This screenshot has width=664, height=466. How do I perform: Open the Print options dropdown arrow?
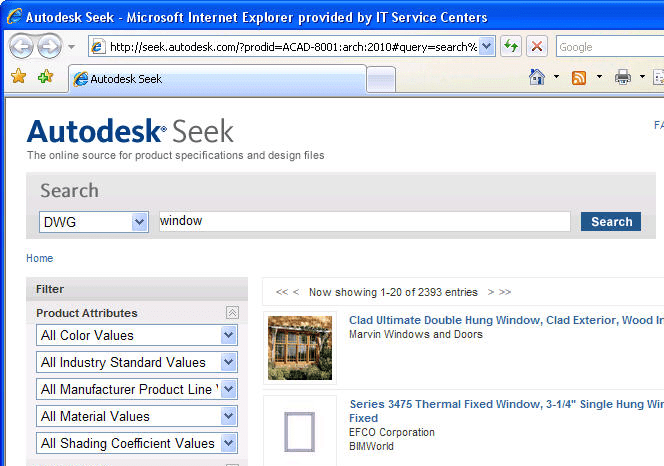tap(642, 77)
